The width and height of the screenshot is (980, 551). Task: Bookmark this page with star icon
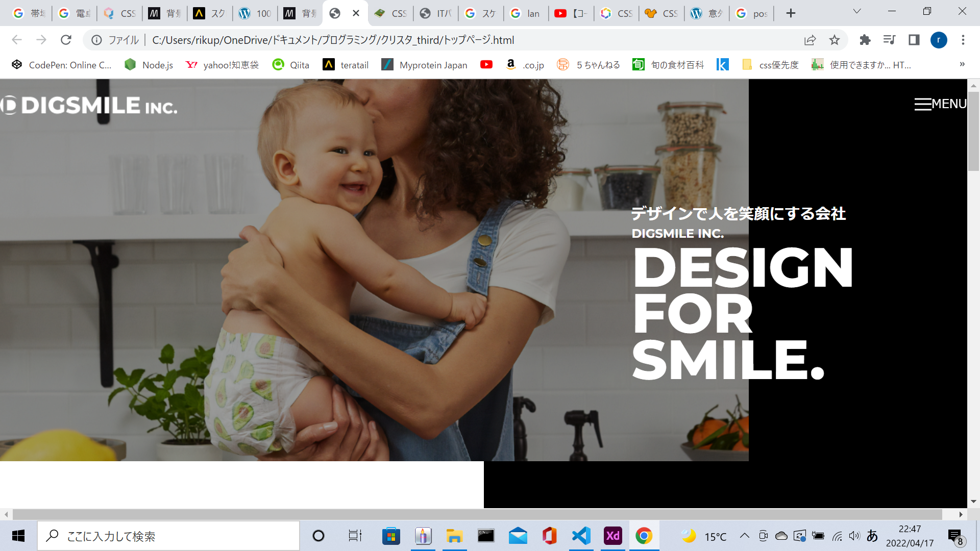point(834,40)
